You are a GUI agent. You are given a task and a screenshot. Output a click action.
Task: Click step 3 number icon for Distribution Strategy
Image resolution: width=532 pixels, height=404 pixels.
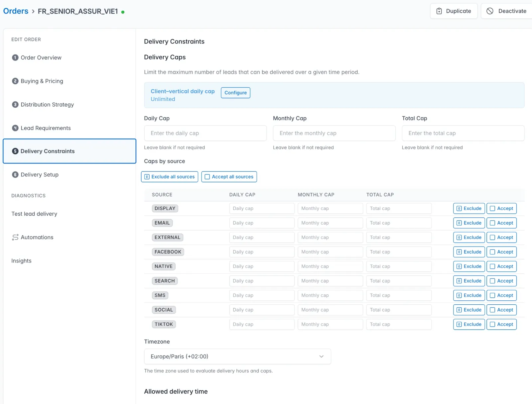[x=15, y=105]
